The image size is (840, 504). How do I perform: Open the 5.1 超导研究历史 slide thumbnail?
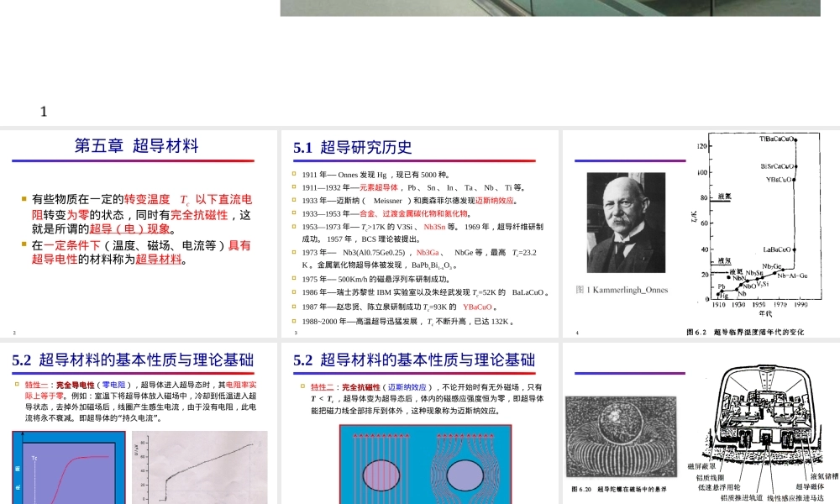click(x=419, y=234)
